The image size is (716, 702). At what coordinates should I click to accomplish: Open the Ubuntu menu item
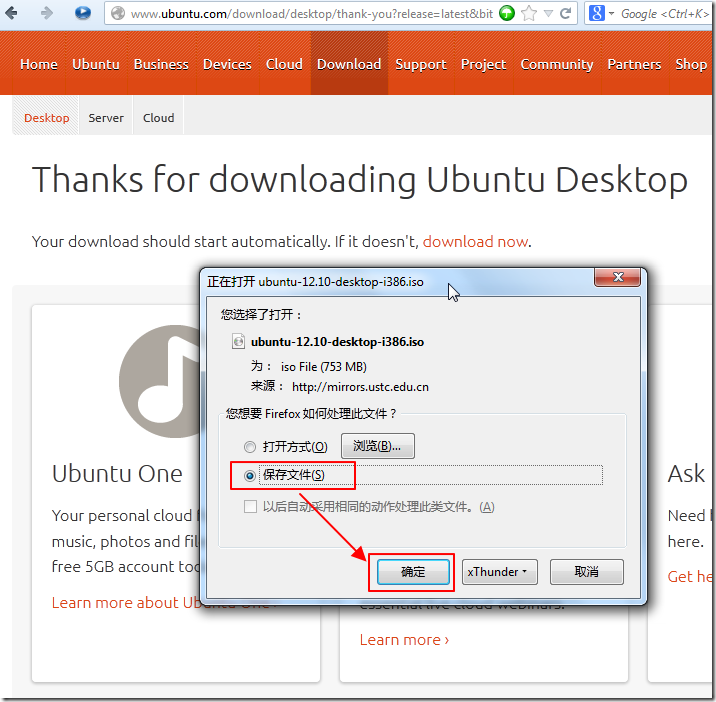click(96, 64)
